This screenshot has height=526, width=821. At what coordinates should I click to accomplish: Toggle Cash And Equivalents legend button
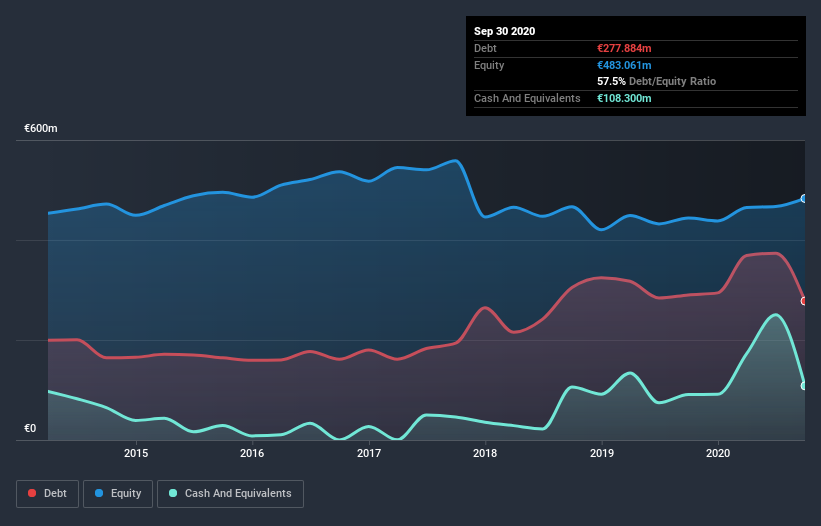pyautogui.click(x=230, y=494)
